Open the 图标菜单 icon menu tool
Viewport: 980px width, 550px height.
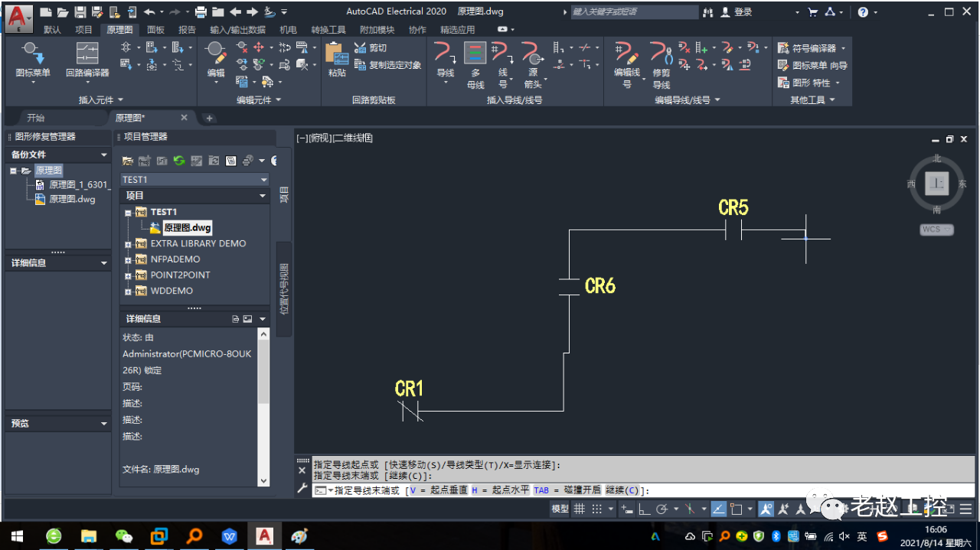(x=33, y=61)
